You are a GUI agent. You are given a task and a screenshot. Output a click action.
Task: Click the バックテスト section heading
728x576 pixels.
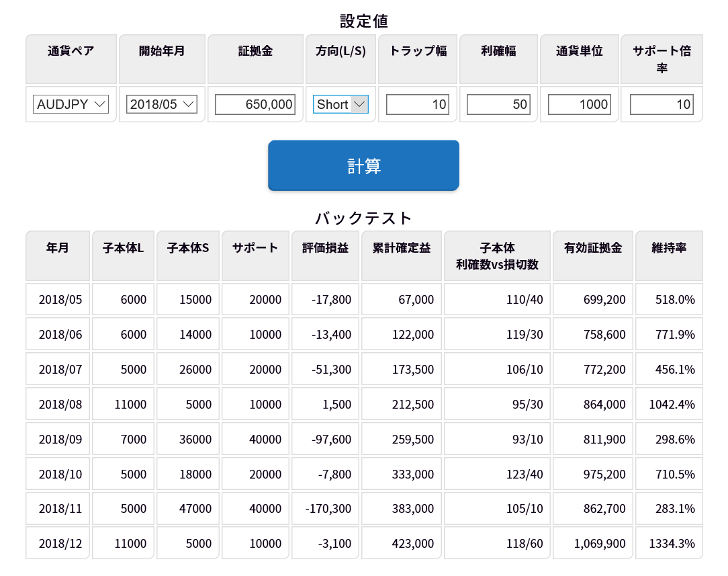point(364,218)
